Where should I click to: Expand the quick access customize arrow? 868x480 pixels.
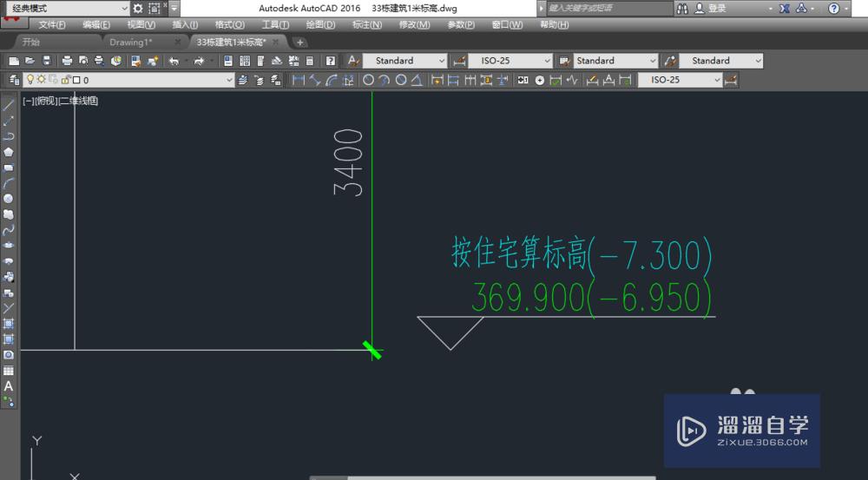(174, 9)
